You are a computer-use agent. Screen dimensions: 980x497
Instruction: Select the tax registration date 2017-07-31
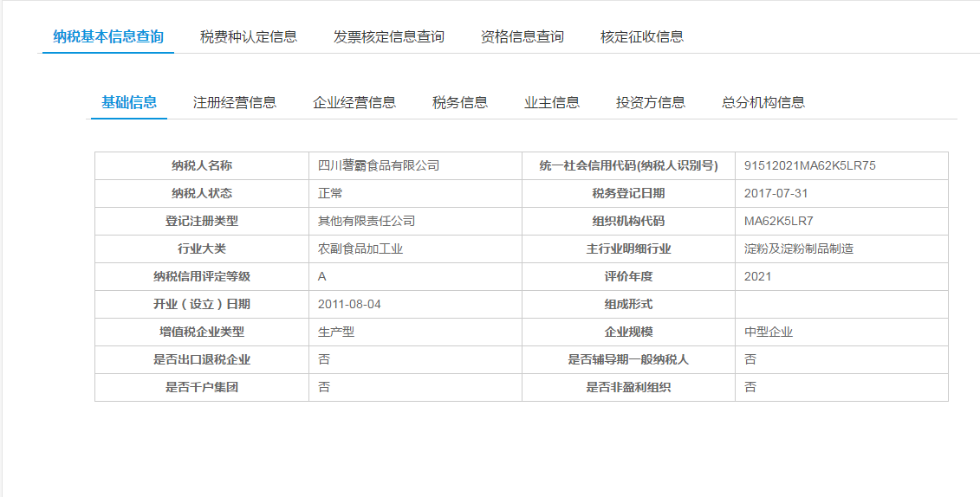(776, 193)
